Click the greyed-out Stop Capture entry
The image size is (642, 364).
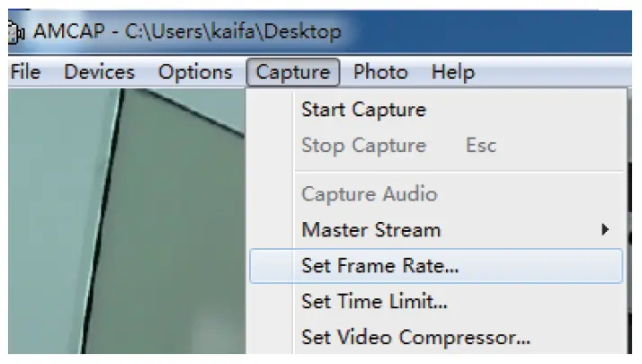(x=363, y=146)
